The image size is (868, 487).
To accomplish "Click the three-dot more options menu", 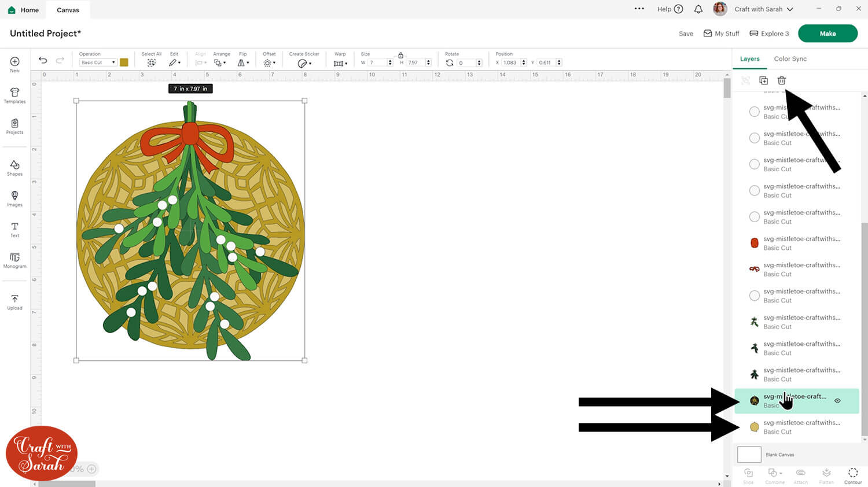I will pos(639,9).
